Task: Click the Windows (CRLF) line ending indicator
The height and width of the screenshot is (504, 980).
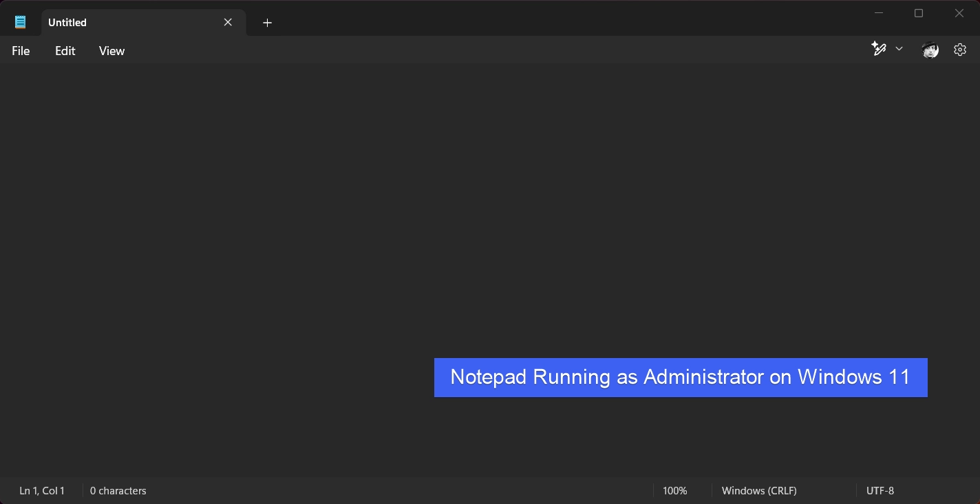Action: pyautogui.click(x=759, y=491)
